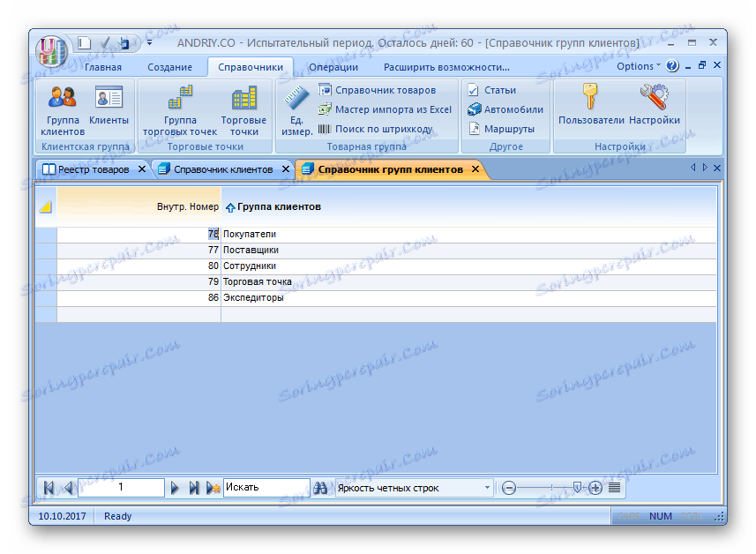The image size is (756, 554).
Task: Click the binoculars search icon
Action: [x=320, y=488]
